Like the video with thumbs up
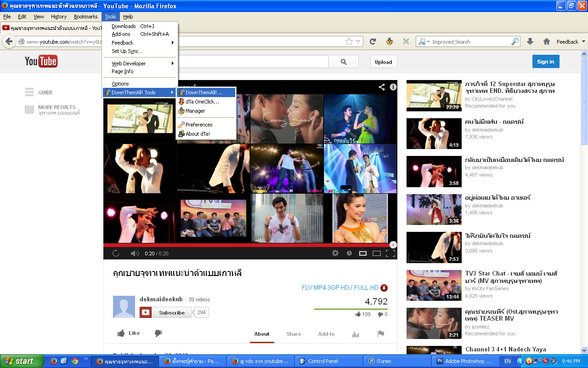588x368 pixels. tap(128, 333)
